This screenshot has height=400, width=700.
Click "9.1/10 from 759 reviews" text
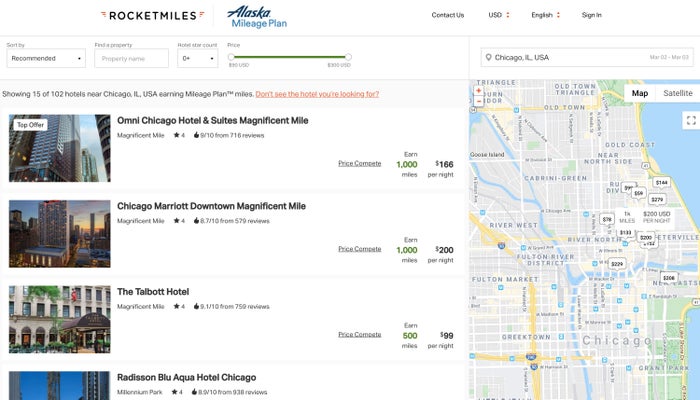(x=235, y=307)
